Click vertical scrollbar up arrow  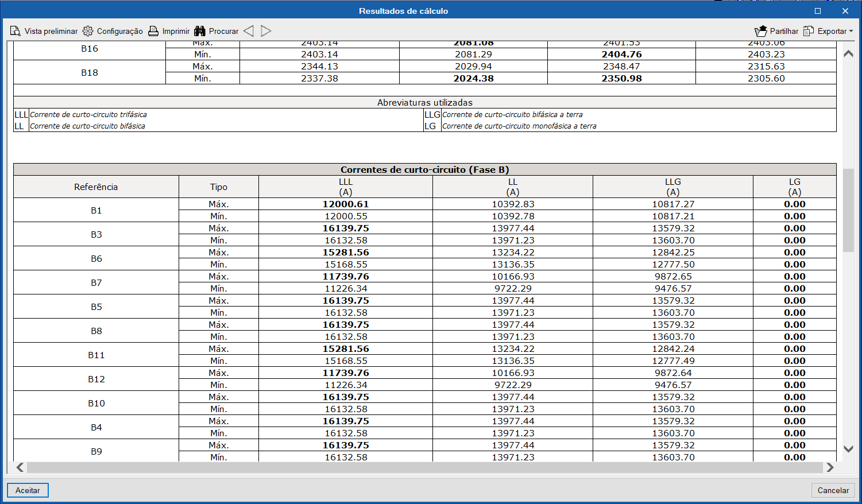point(848,53)
